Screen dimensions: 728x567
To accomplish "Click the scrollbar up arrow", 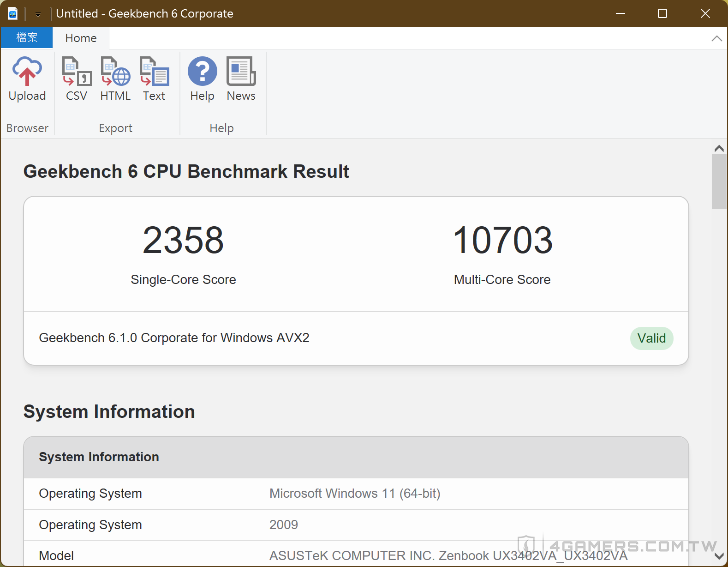I will [x=719, y=148].
